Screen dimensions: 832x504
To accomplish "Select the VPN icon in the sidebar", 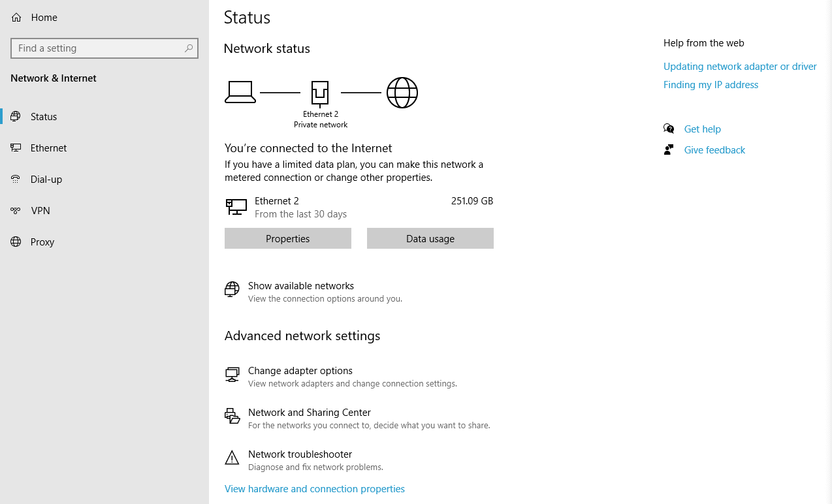I will [x=16, y=210].
